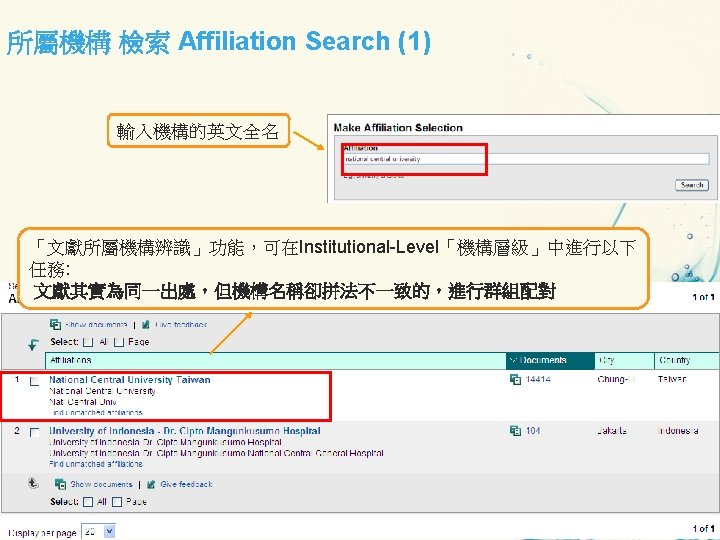Click into the Affiliation input field
This screenshot has width=720, height=540.
click(526, 159)
